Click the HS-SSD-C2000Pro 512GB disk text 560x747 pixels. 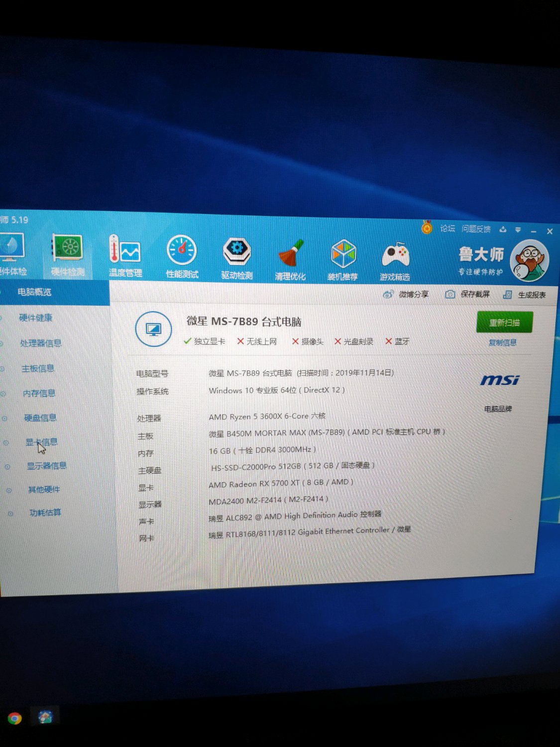click(x=293, y=466)
